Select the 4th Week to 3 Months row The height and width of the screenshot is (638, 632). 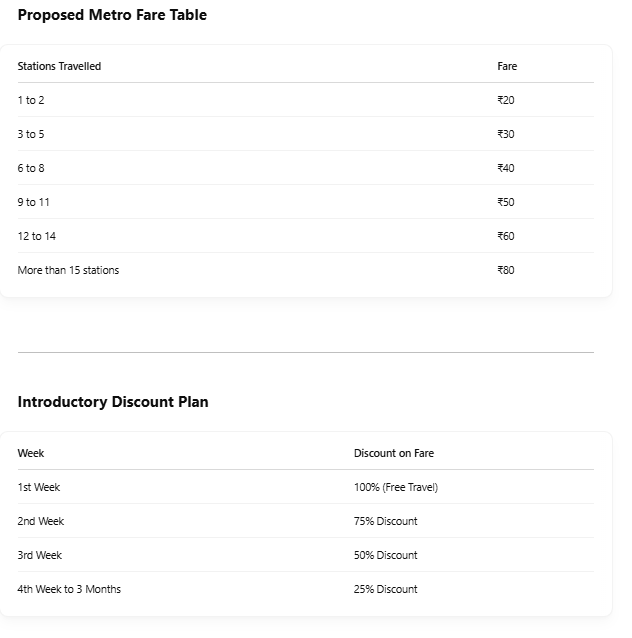(306, 589)
